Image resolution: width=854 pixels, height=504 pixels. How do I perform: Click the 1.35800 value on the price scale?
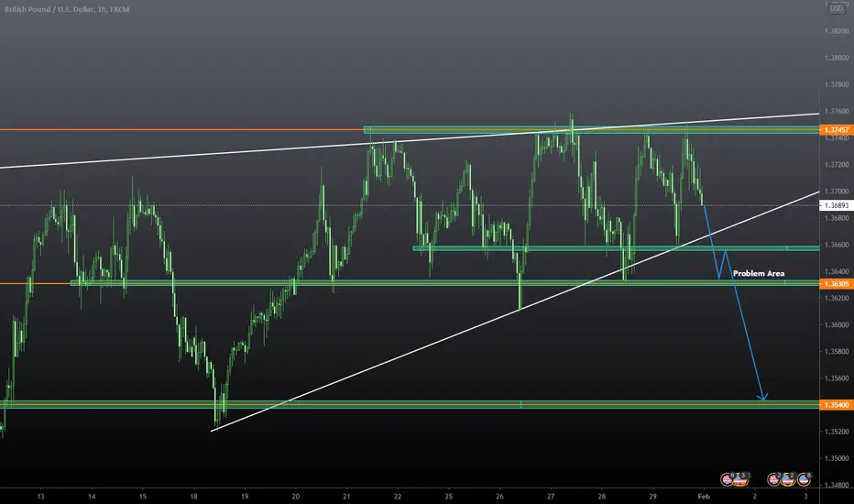coord(837,352)
